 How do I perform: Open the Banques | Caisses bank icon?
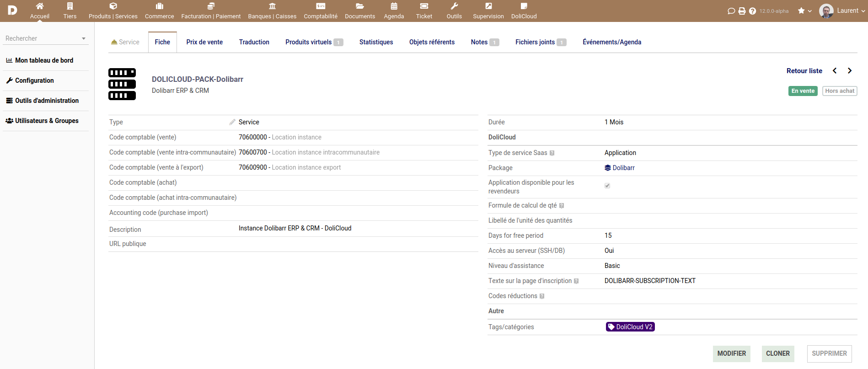pos(272,6)
